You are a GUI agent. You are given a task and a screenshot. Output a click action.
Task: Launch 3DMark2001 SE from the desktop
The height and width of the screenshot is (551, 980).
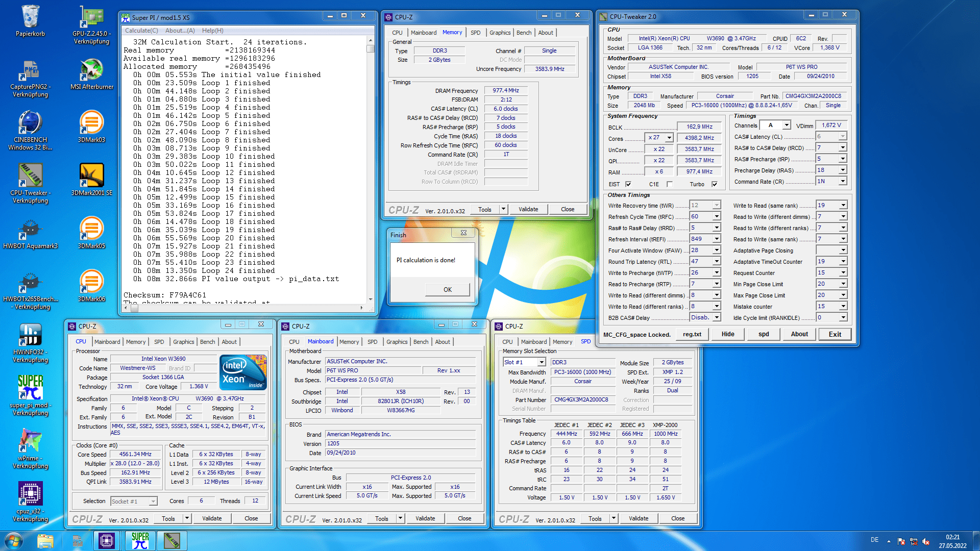[91, 180]
